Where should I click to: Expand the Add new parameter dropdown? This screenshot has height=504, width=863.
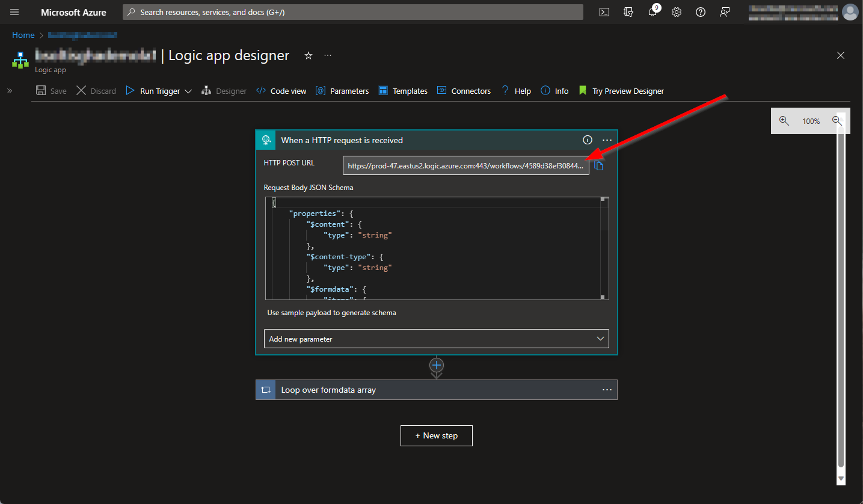pos(436,339)
